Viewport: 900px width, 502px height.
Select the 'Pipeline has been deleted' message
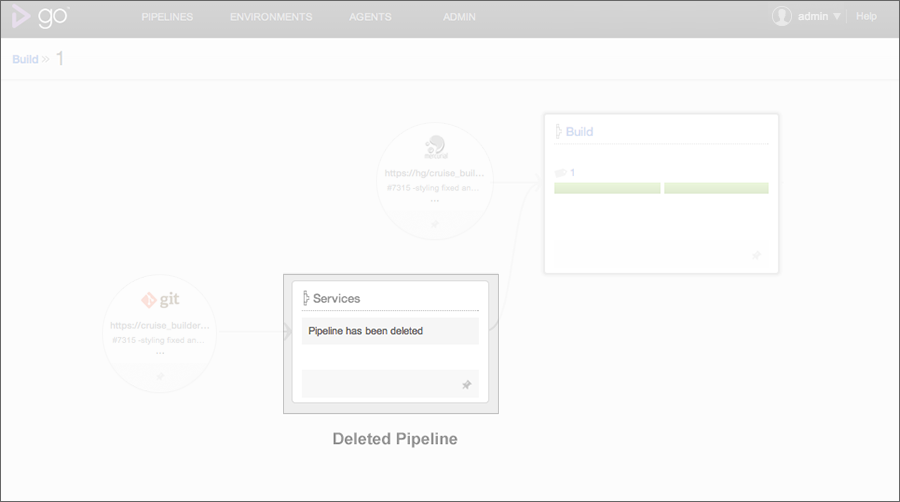366,331
